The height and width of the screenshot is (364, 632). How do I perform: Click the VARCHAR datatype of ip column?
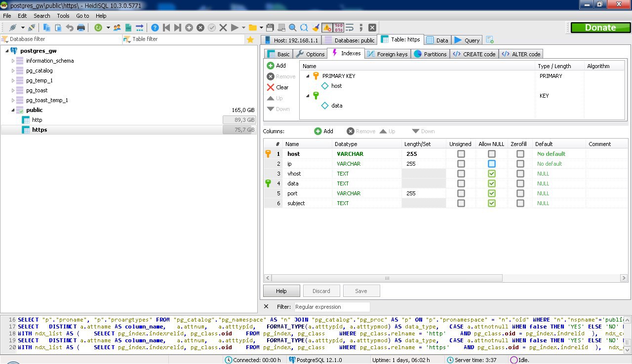[x=349, y=164]
